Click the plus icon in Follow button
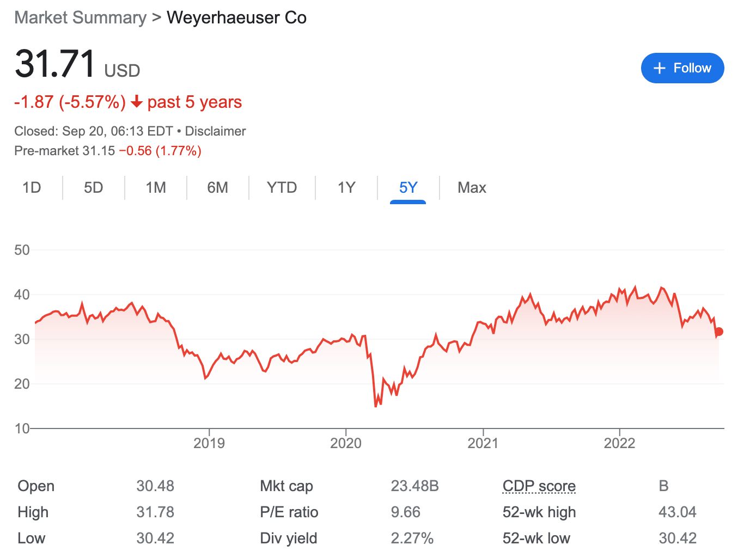 (660, 68)
